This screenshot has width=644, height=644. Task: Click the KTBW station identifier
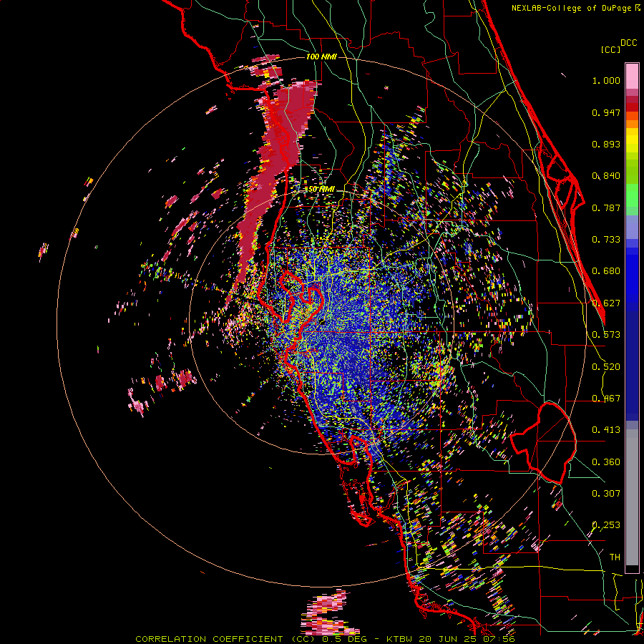[399, 639]
